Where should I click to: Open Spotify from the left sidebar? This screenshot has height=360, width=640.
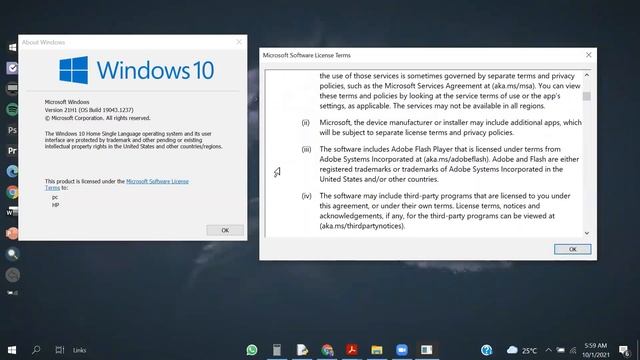click(x=12, y=109)
